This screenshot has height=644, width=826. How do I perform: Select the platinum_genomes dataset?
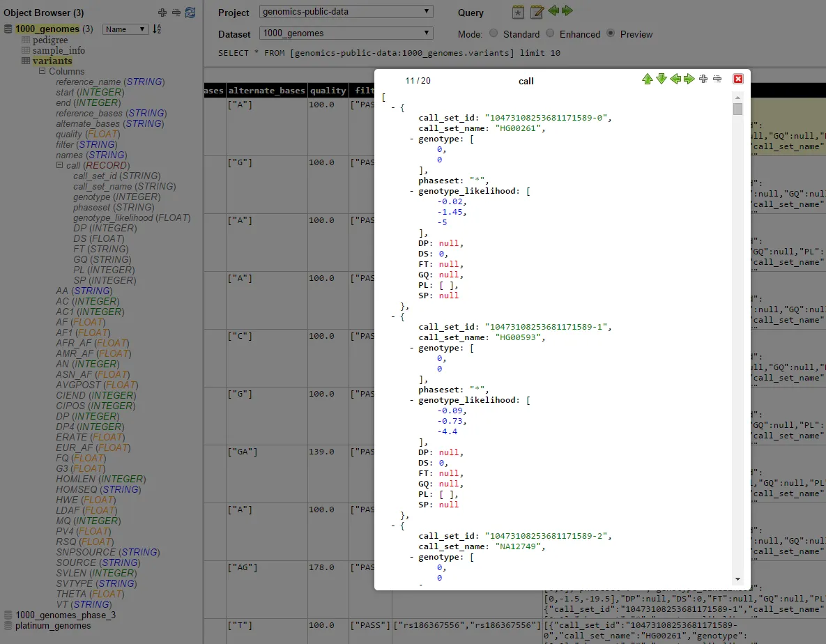[53, 625]
